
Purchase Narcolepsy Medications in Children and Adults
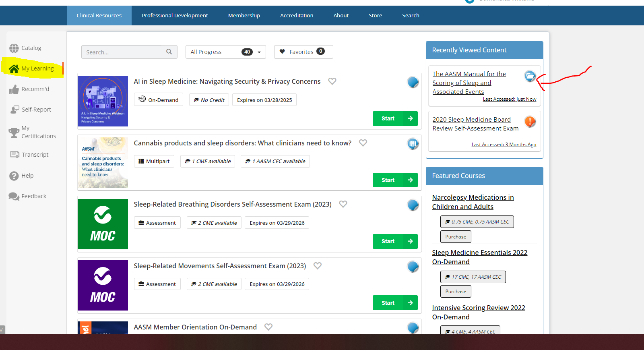tap(456, 237)
